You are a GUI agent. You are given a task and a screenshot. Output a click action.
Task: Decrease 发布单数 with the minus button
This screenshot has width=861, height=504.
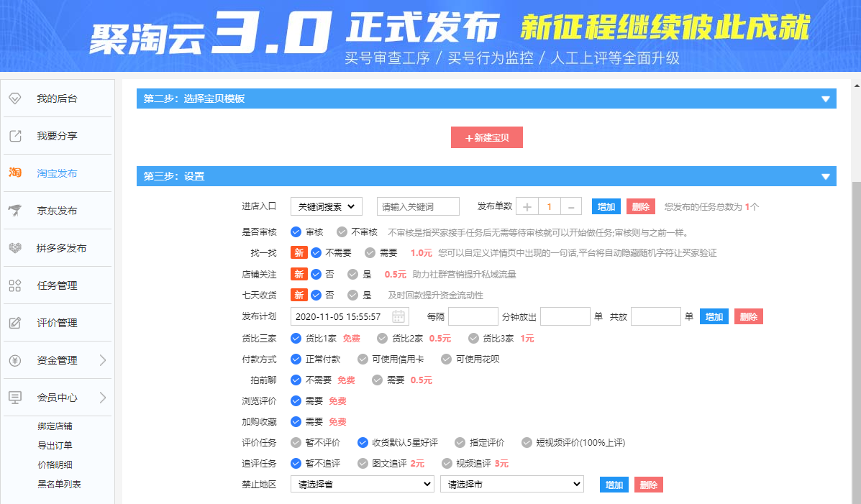pos(571,207)
